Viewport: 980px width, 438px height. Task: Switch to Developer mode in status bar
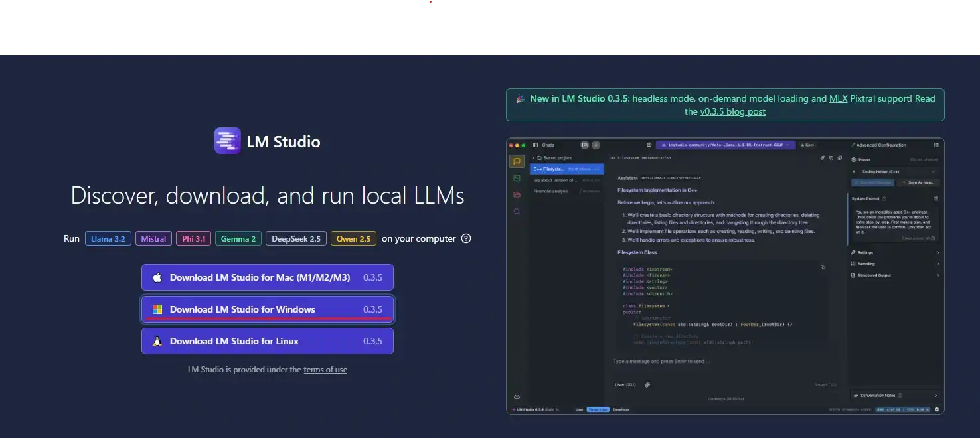tap(621, 409)
